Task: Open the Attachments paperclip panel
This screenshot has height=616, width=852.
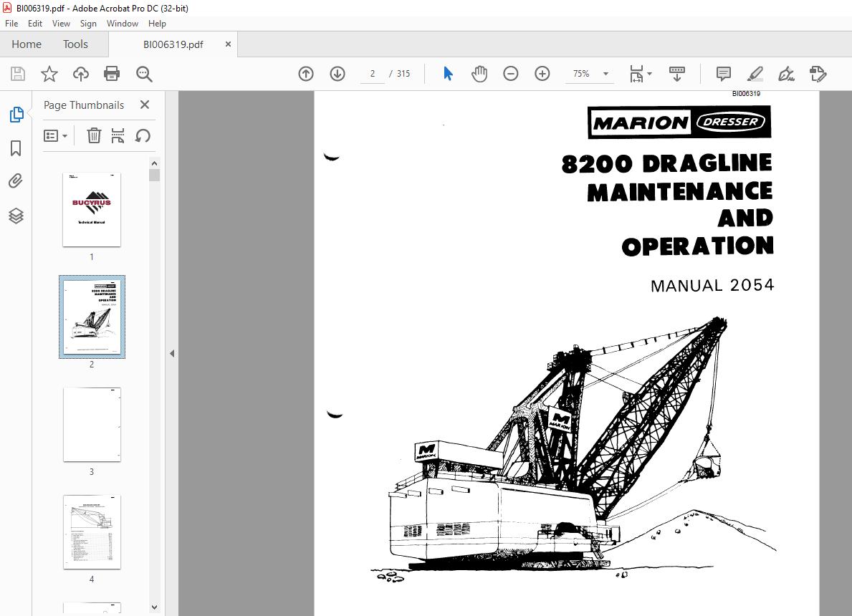Action: [16, 181]
